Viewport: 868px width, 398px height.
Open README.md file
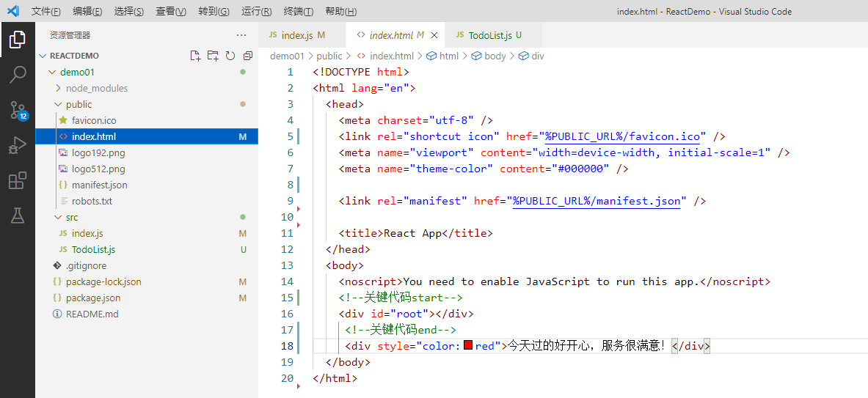point(147,314)
